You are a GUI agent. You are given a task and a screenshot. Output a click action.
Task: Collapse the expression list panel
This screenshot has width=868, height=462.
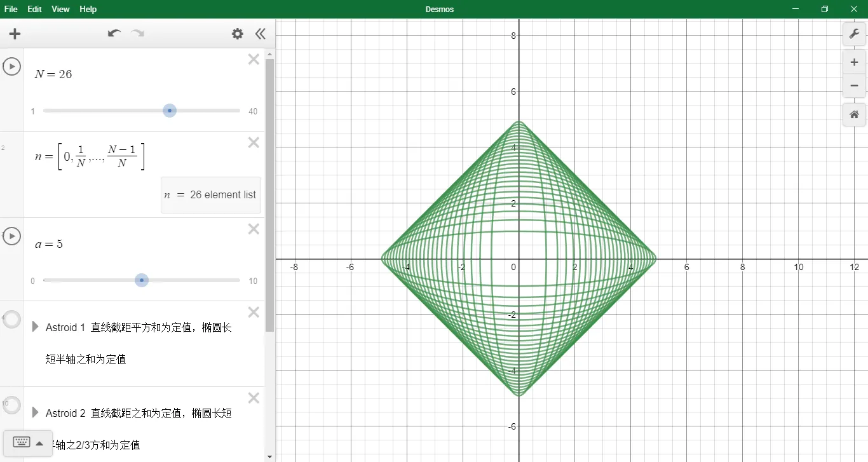(x=260, y=34)
